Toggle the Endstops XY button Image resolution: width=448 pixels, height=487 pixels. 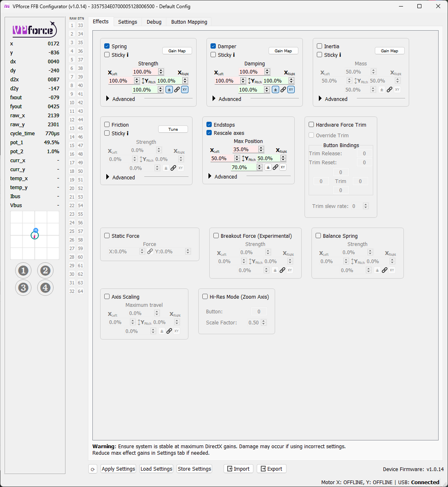283,168
